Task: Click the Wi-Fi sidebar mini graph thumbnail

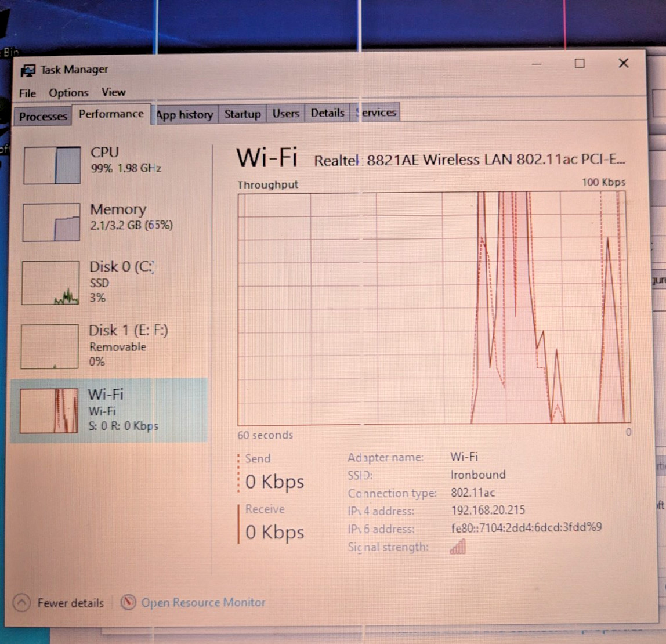Action: tap(49, 411)
